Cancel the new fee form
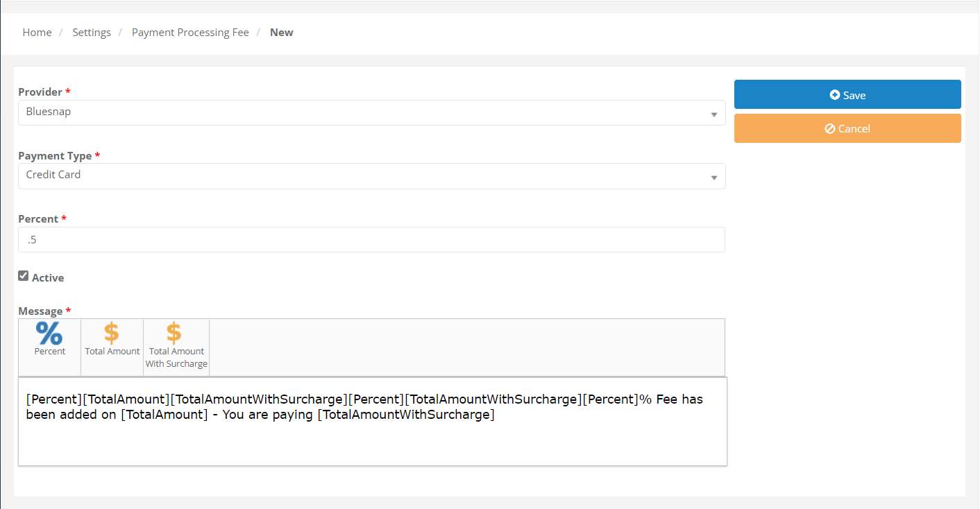980x509 pixels. pyautogui.click(x=847, y=128)
